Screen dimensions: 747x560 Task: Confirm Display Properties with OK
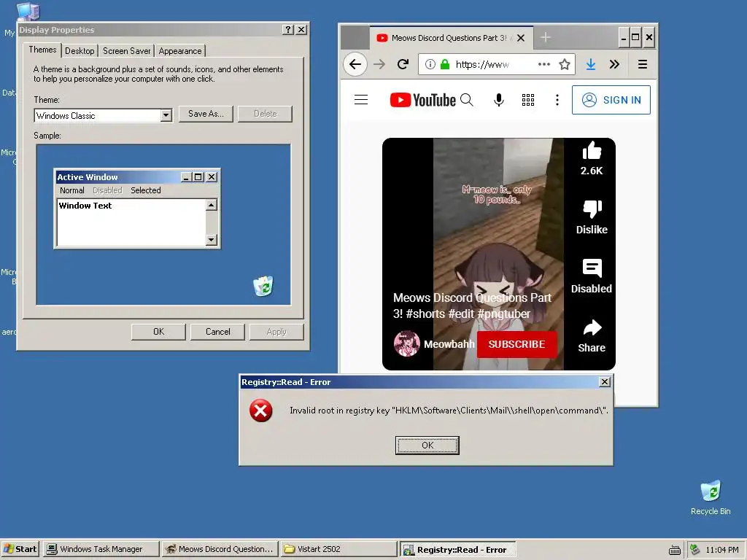[158, 332]
